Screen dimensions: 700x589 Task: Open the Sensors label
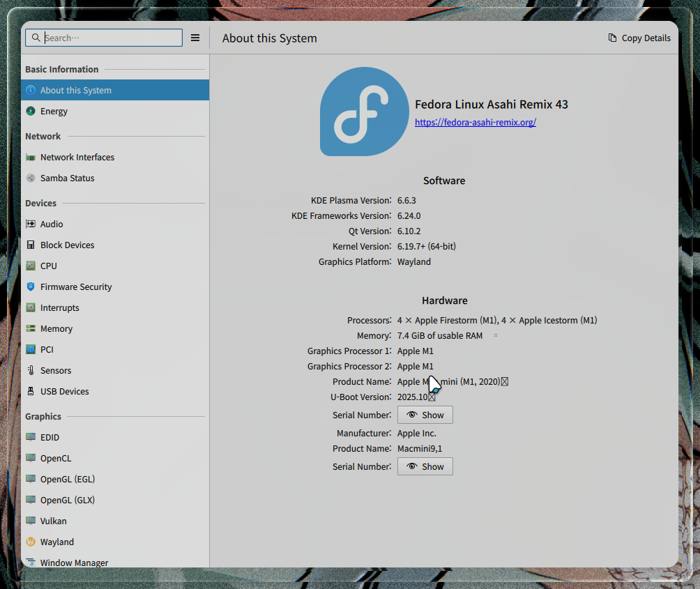point(56,370)
